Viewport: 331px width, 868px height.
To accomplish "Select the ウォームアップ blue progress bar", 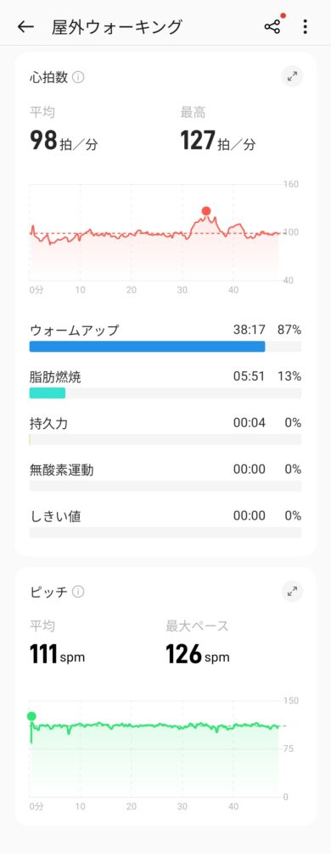I will coord(147,347).
